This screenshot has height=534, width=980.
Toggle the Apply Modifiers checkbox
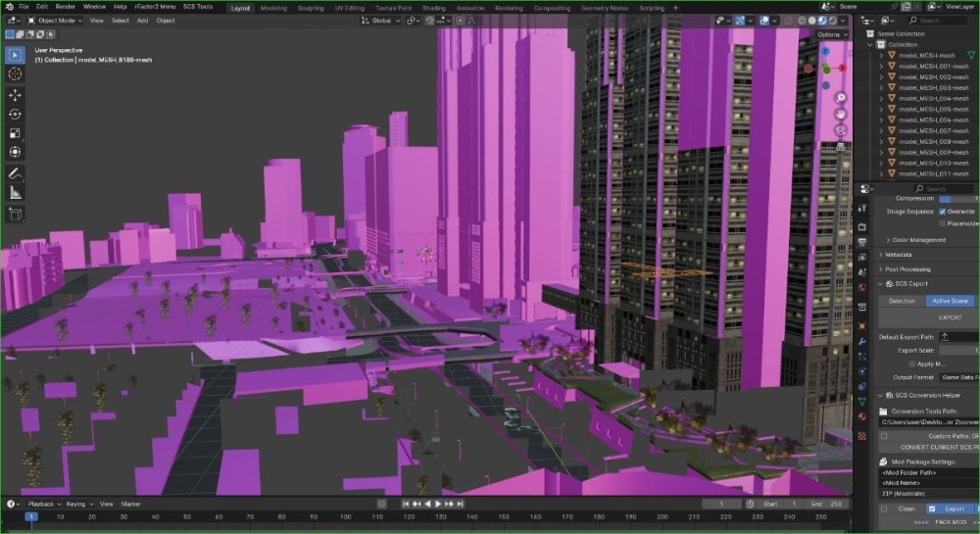coord(911,364)
